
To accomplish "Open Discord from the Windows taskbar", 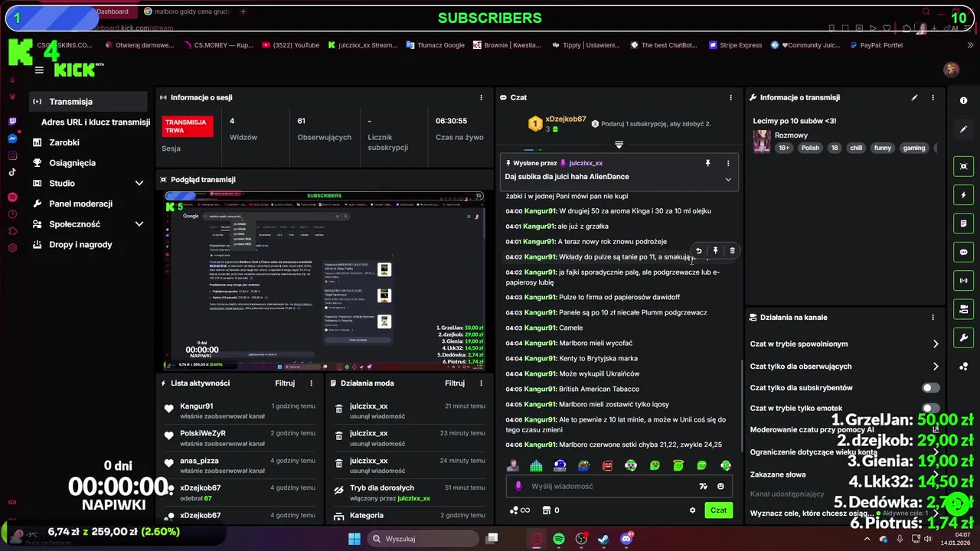I will point(626,539).
